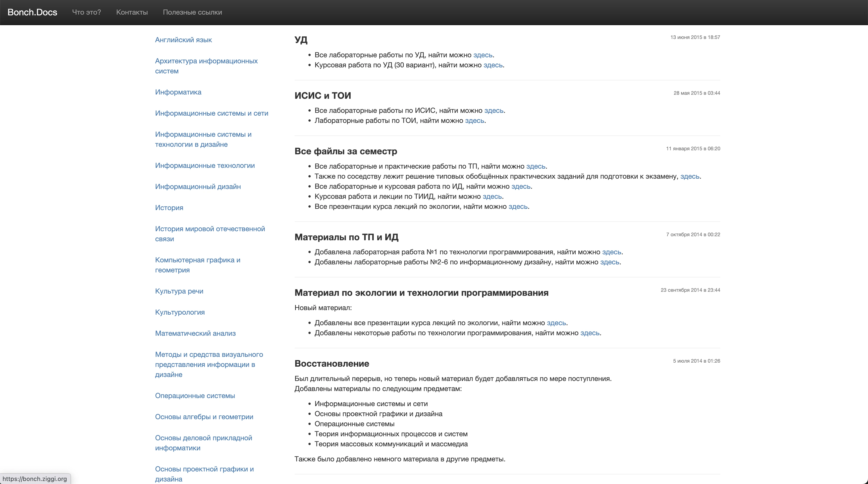Viewport: 868px width, 484px height.
Task: Open the Bonch.Docs home brand link
Action: (x=32, y=12)
